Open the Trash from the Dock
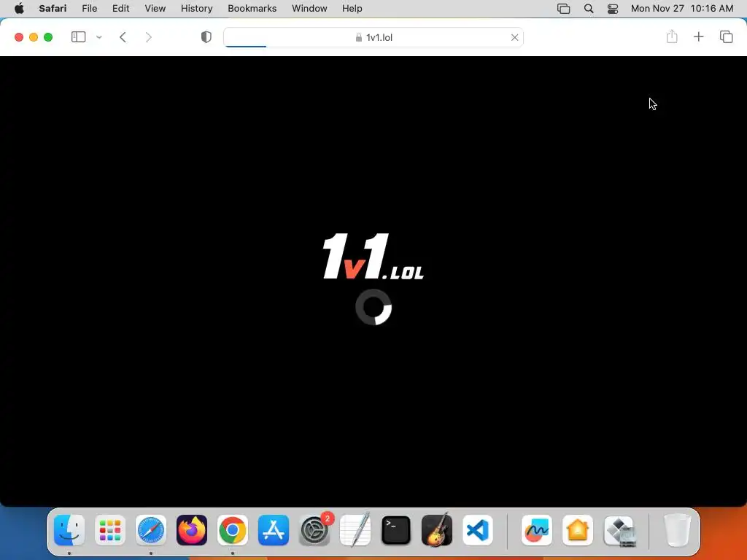747x560 pixels. (x=677, y=530)
